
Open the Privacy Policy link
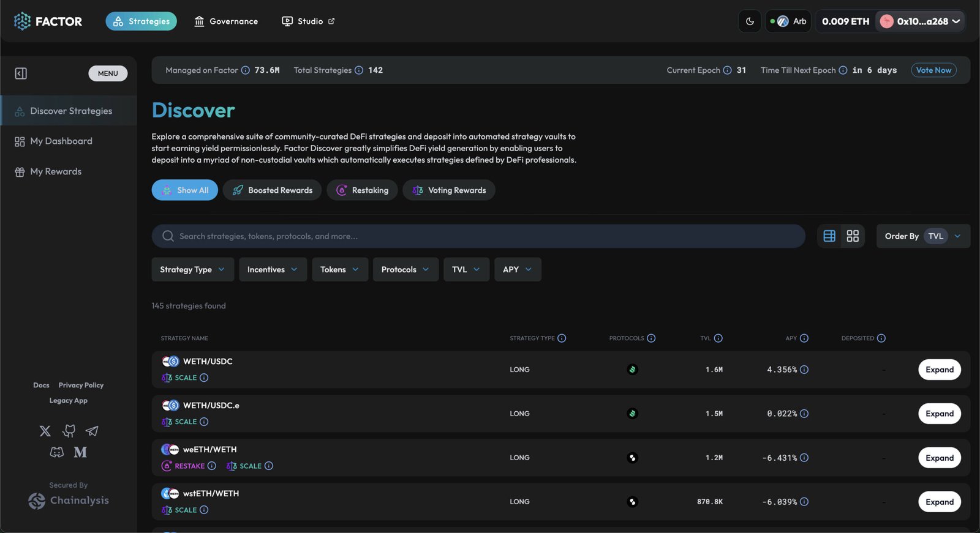point(81,385)
